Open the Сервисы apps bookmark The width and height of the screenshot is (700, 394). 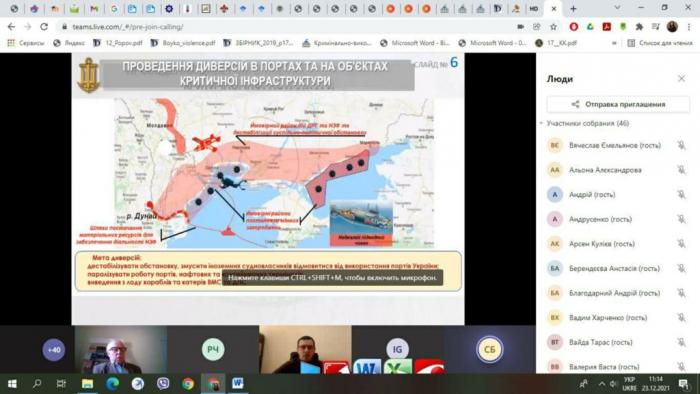[x=25, y=43]
